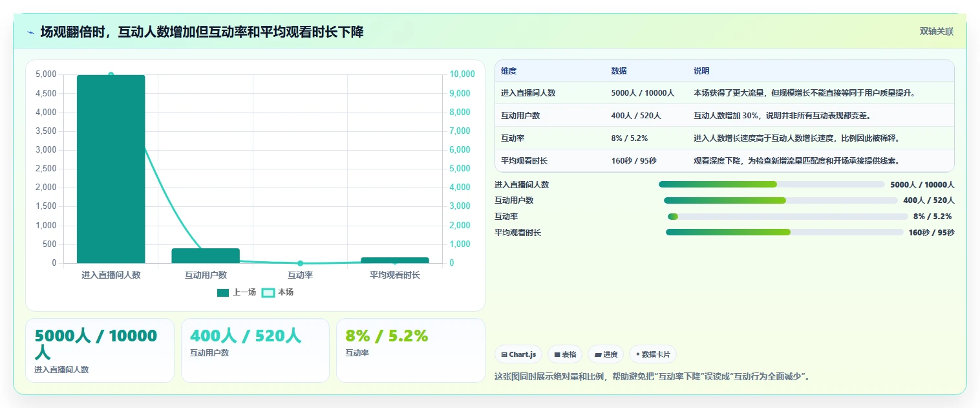Click the 平均观看时长 table row label
Image resolution: width=980 pixels, height=408 pixels.
pos(524,161)
